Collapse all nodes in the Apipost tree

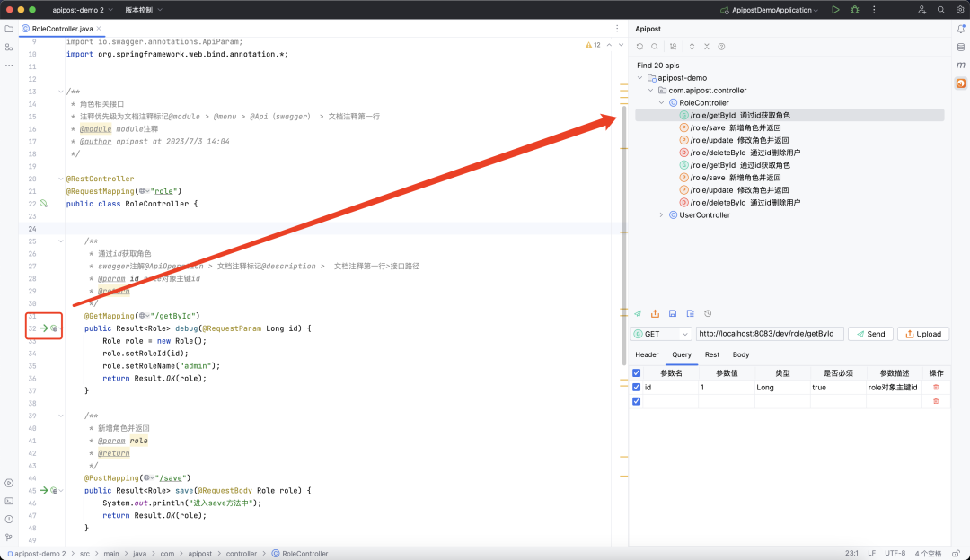(707, 47)
